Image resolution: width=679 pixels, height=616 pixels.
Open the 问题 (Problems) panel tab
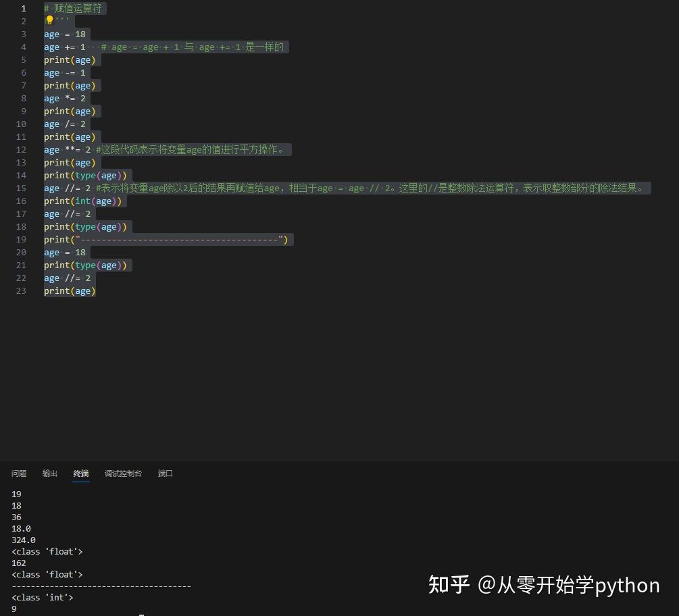(x=18, y=473)
